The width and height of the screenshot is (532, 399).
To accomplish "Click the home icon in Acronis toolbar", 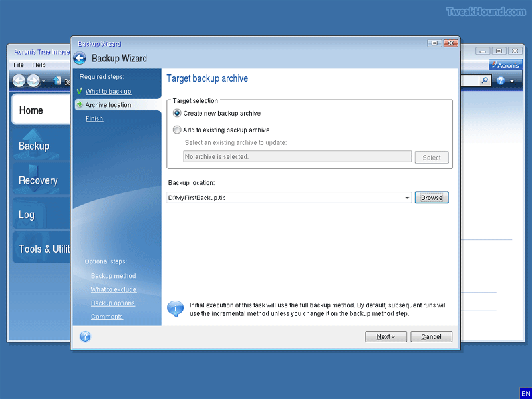I will click(57, 80).
